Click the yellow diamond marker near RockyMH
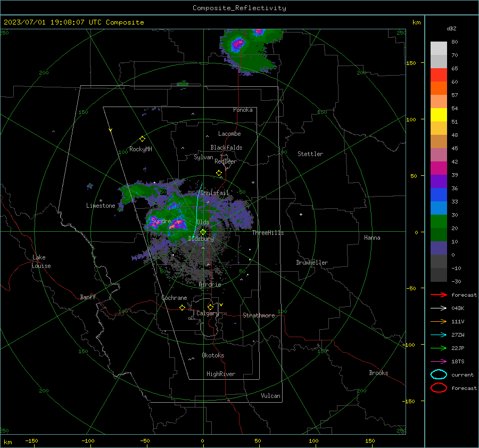 (x=142, y=139)
